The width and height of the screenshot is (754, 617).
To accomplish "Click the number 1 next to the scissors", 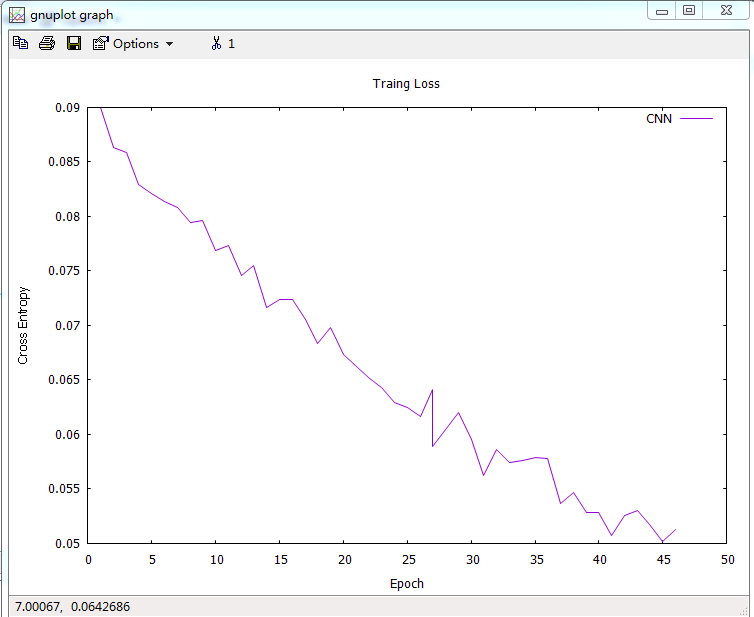I will pos(231,44).
